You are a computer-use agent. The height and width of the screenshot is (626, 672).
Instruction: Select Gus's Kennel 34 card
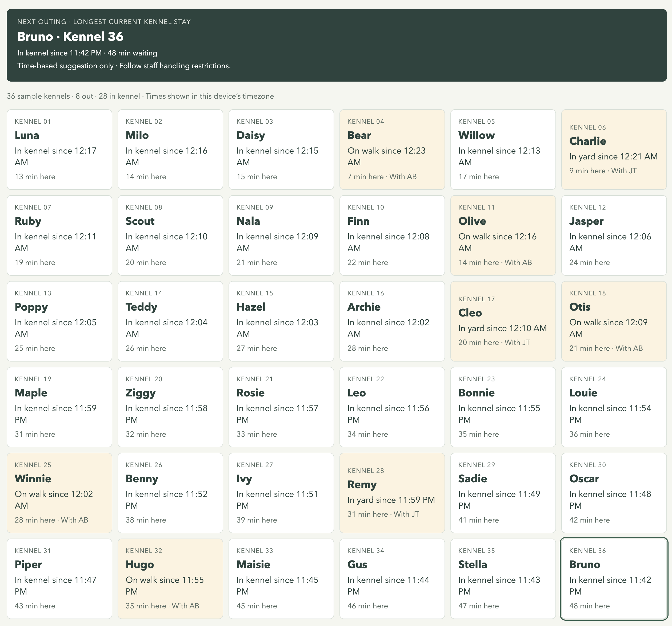pyautogui.click(x=392, y=579)
